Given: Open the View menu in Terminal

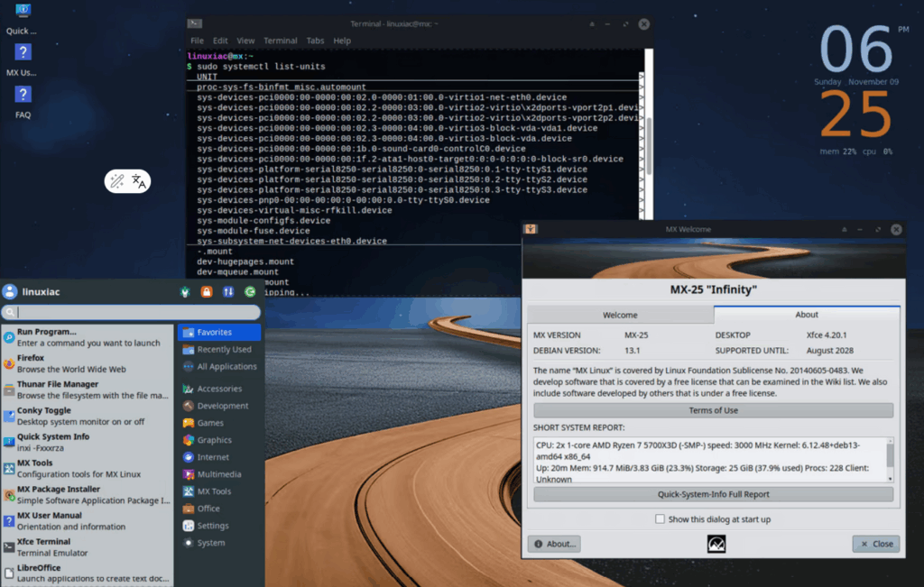Looking at the screenshot, I should pos(245,41).
